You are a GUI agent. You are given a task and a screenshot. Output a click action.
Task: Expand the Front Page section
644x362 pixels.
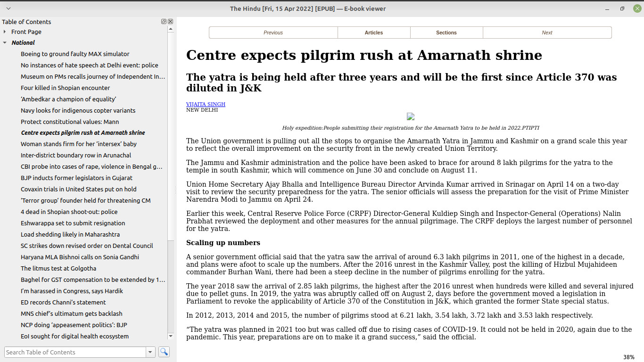5,32
